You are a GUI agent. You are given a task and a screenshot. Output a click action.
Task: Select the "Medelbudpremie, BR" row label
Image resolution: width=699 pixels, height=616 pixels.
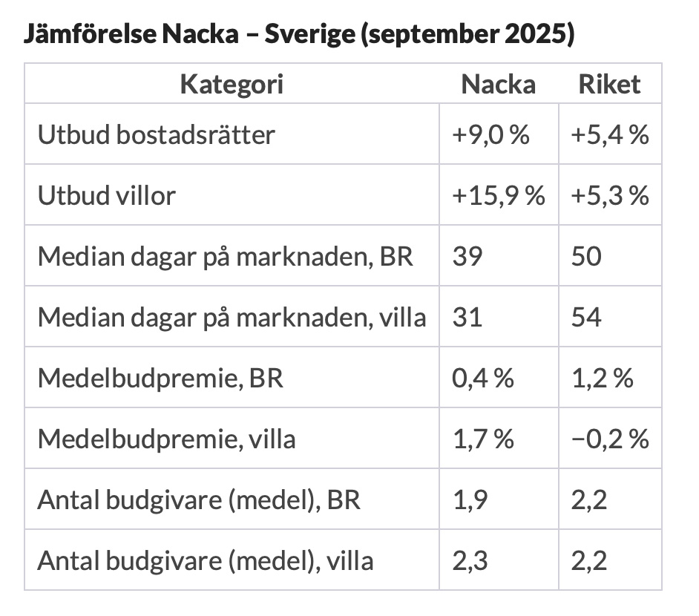[x=161, y=379]
